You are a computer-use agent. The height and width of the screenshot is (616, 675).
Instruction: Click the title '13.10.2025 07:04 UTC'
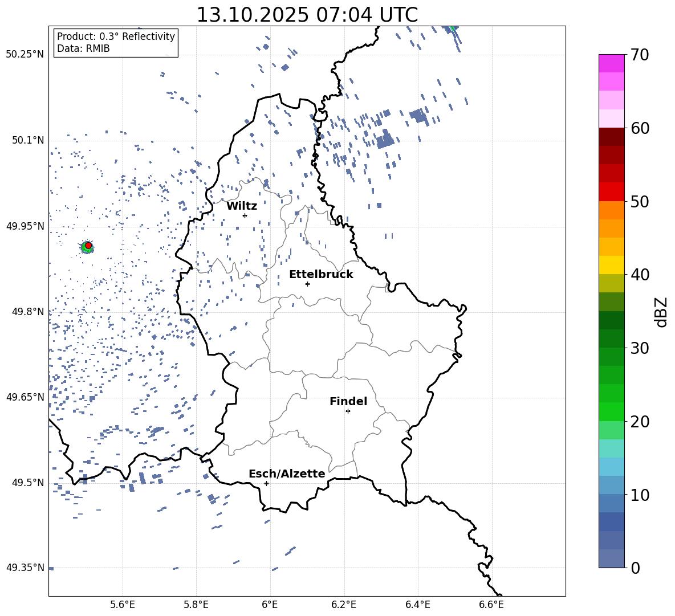[307, 15]
